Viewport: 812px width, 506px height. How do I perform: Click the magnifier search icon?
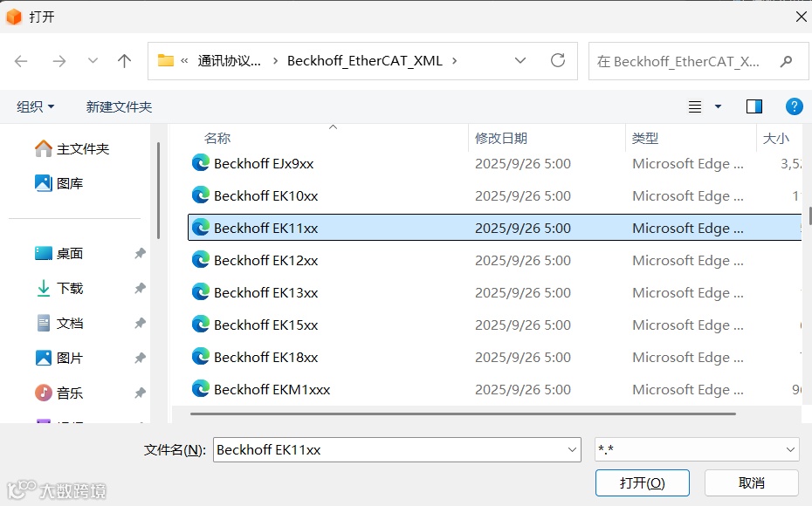[x=787, y=62]
